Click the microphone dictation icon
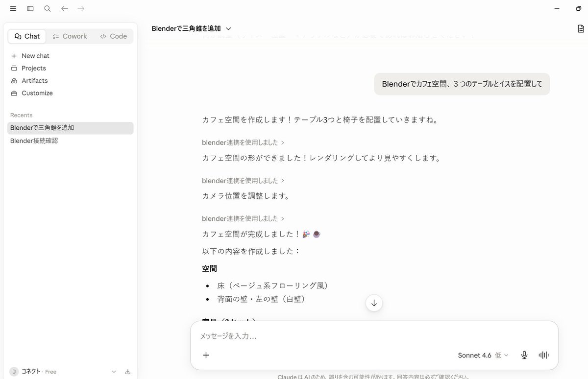The width and height of the screenshot is (588, 379). click(x=524, y=355)
